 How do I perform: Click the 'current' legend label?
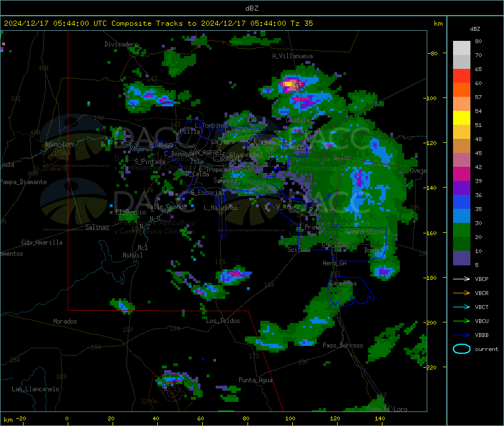(487, 349)
